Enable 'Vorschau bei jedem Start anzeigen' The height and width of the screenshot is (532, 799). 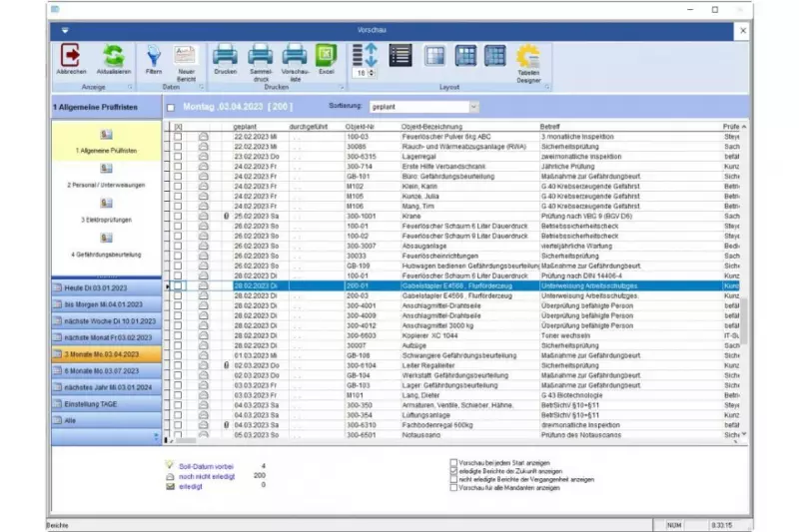(x=454, y=463)
